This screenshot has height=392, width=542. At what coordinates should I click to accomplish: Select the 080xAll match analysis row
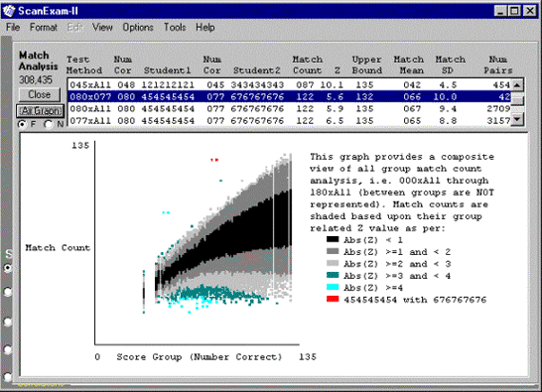(x=290, y=108)
